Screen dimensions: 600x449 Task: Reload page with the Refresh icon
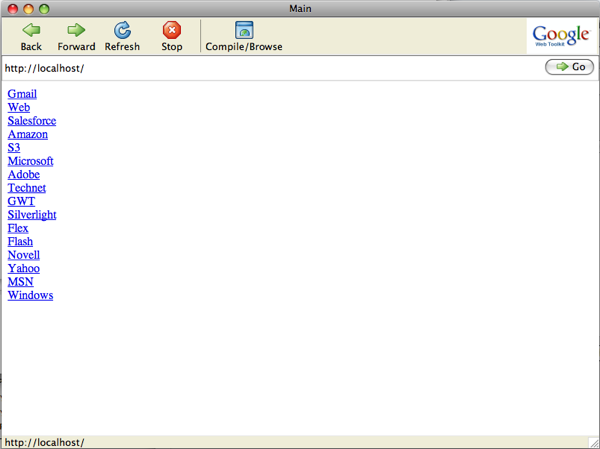tap(122, 36)
